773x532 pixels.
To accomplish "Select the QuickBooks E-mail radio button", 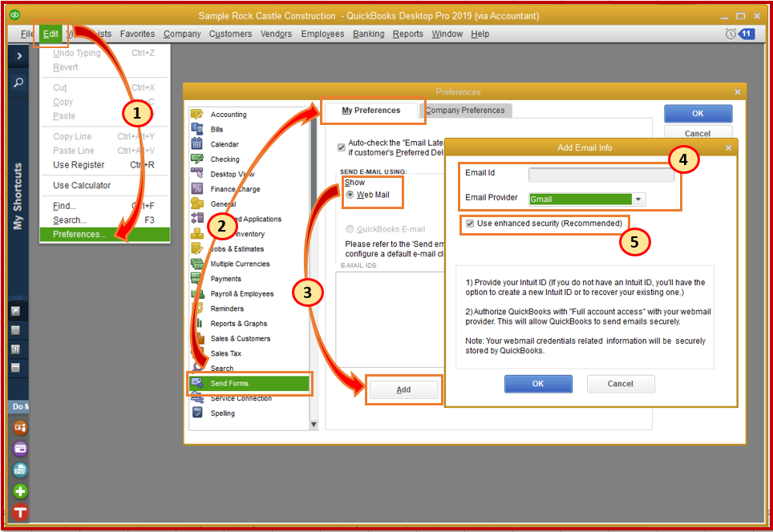I will (x=350, y=229).
